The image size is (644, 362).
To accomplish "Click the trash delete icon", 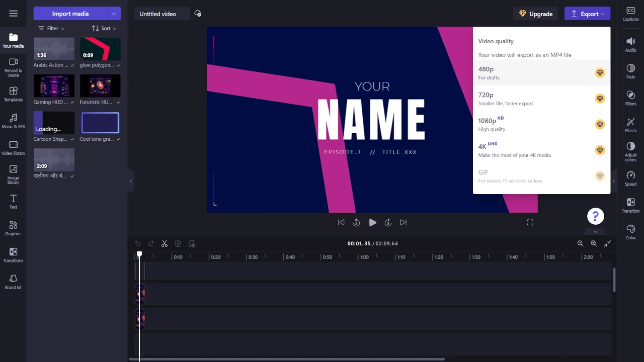I will pos(178,243).
